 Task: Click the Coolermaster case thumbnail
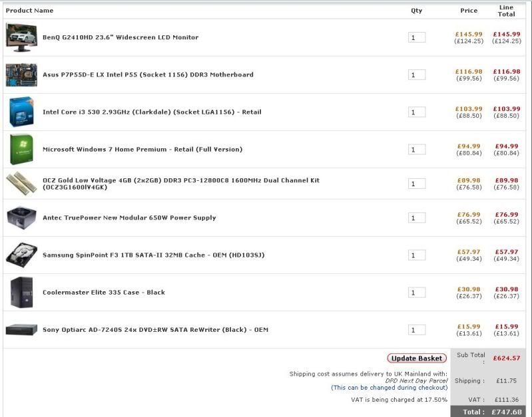pos(21,292)
